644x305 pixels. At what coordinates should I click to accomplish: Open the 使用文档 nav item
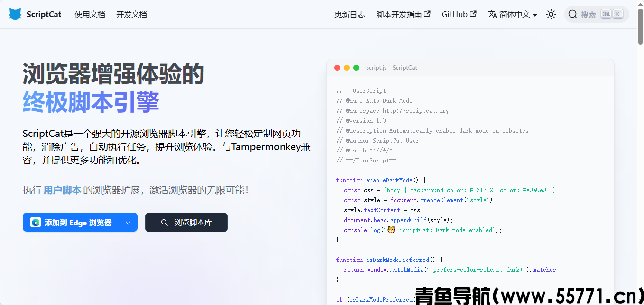(x=90, y=14)
